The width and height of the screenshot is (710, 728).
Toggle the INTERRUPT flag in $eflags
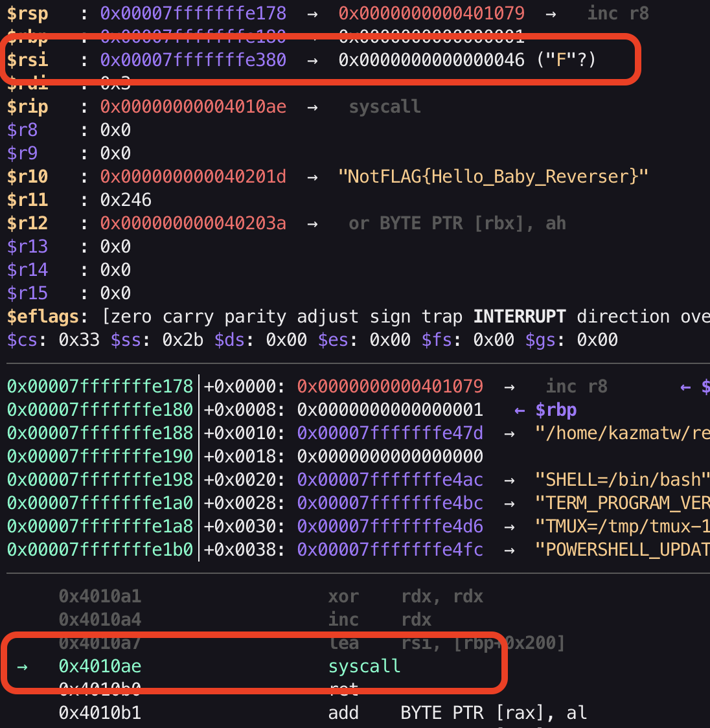[519, 316]
